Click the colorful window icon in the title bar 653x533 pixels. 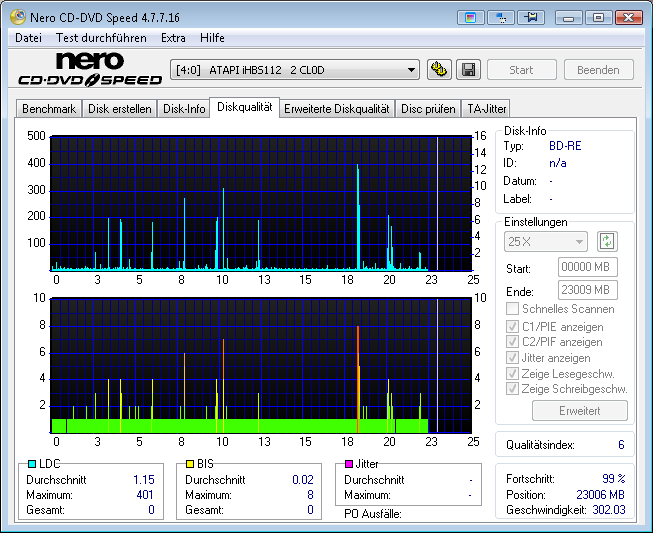click(x=471, y=18)
